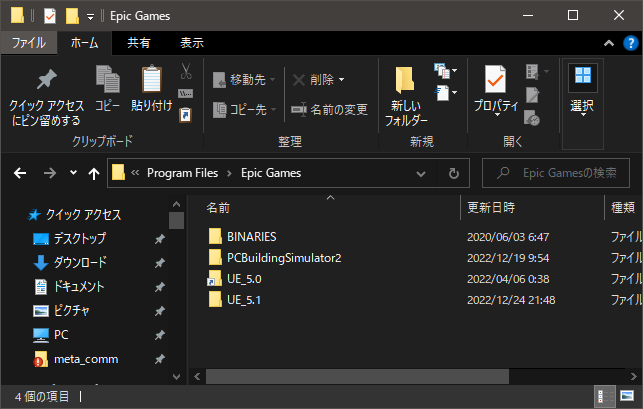Viewport: 643px width, 409px height.
Task: Navigate to Program Files in address bar
Action: 182,173
